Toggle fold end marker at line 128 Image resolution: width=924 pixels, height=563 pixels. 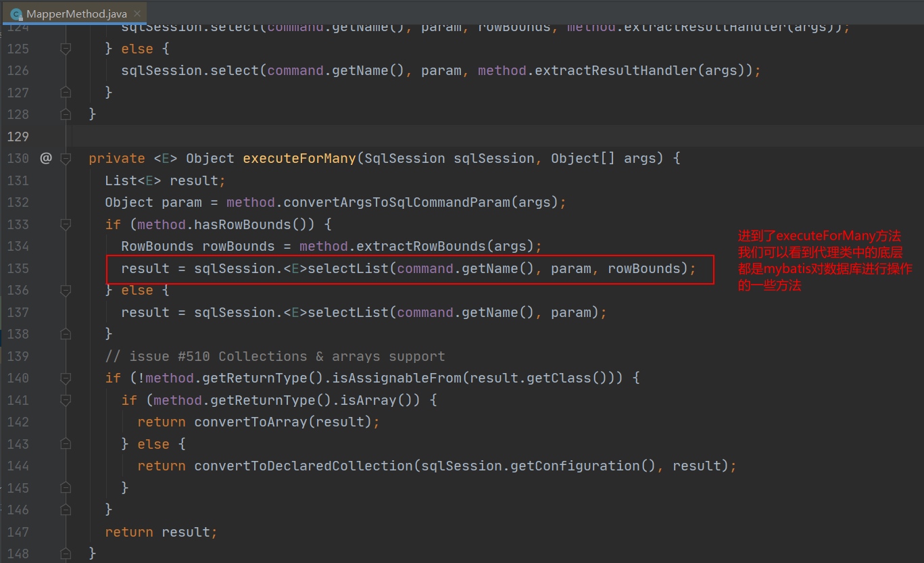(x=66, y=114)
